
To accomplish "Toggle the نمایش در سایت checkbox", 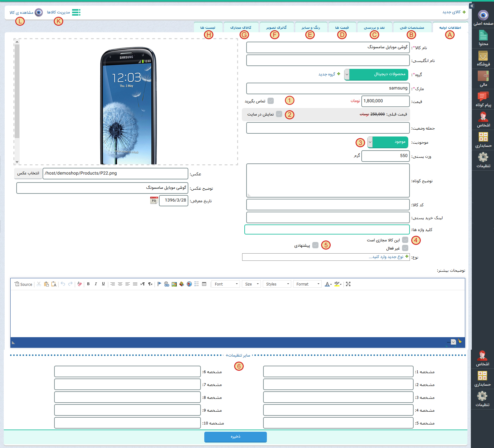I will 279,114.
